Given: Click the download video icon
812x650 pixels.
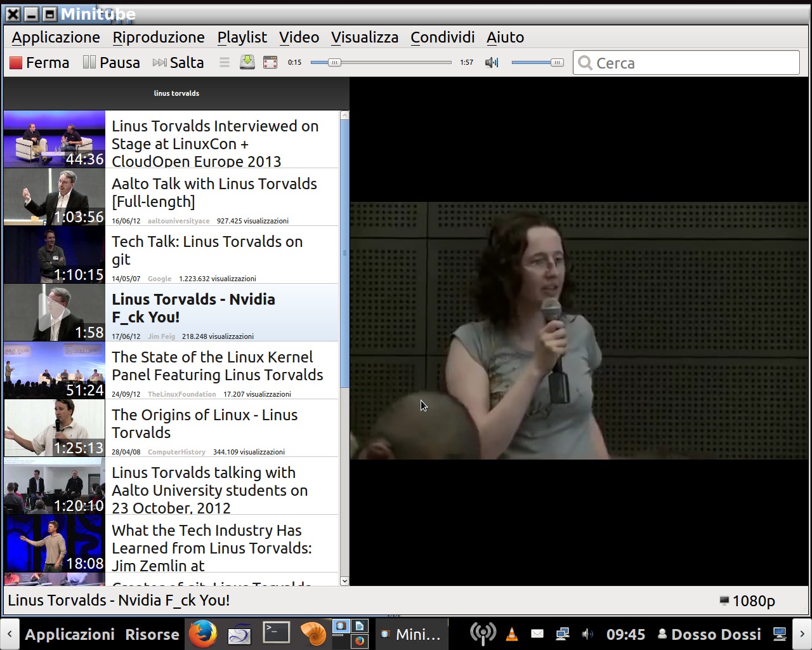Looking at the screenshot, I should (x=247, y=62).
